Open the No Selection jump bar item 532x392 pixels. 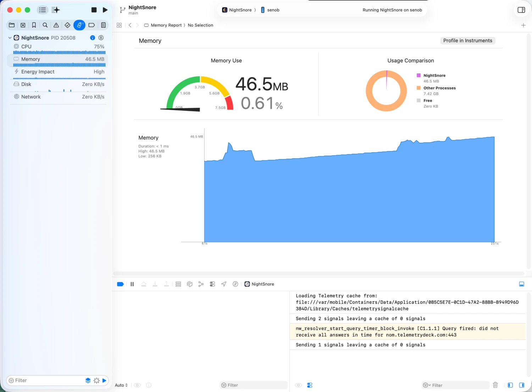200,25
